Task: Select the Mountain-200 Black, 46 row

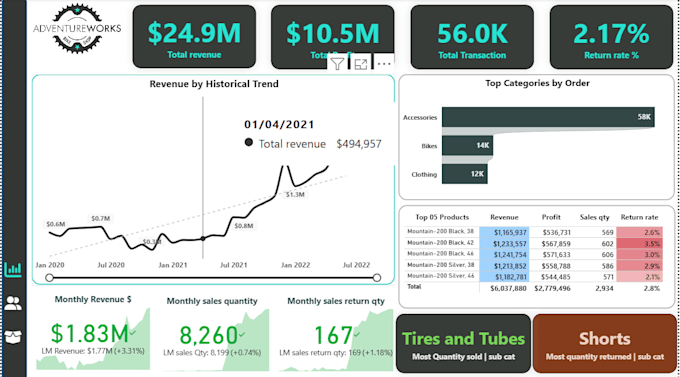Action: pyautogui.click(x=533, y=254)
